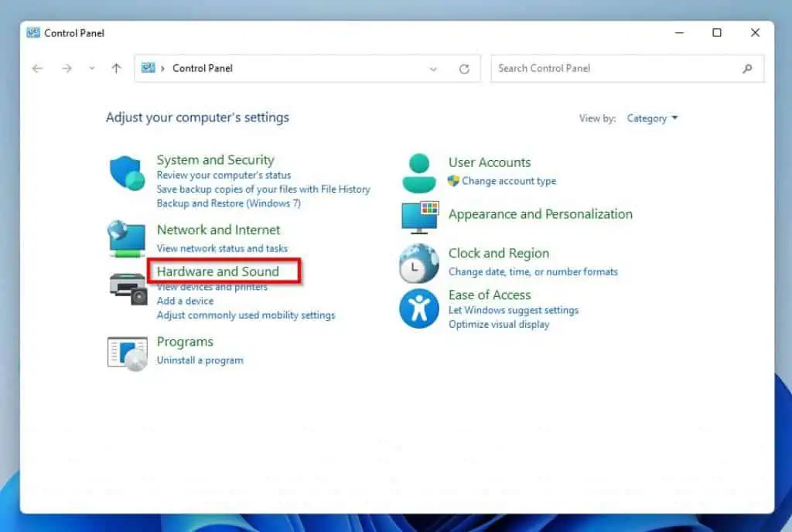Click the Programs category icon
Image resolution: width=792 pixels, height=532 pixels.
click(x=126, y=352)
